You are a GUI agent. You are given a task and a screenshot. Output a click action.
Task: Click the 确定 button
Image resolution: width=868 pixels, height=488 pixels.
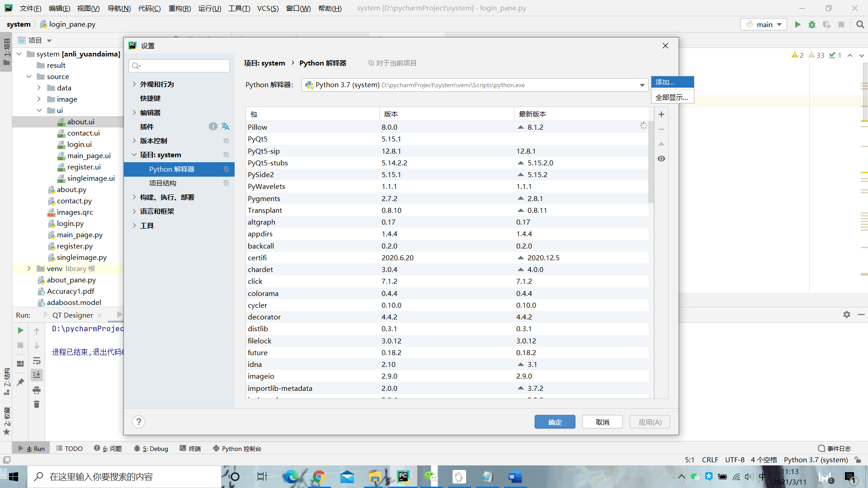pyautogui.click(x=555, y=422)
